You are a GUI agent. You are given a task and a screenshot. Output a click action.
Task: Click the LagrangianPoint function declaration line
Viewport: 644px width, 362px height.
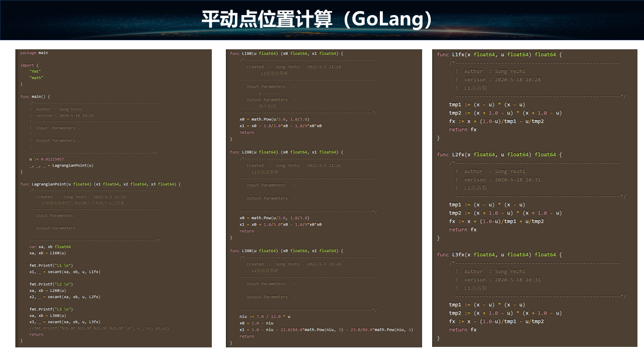tap(100, 184)
